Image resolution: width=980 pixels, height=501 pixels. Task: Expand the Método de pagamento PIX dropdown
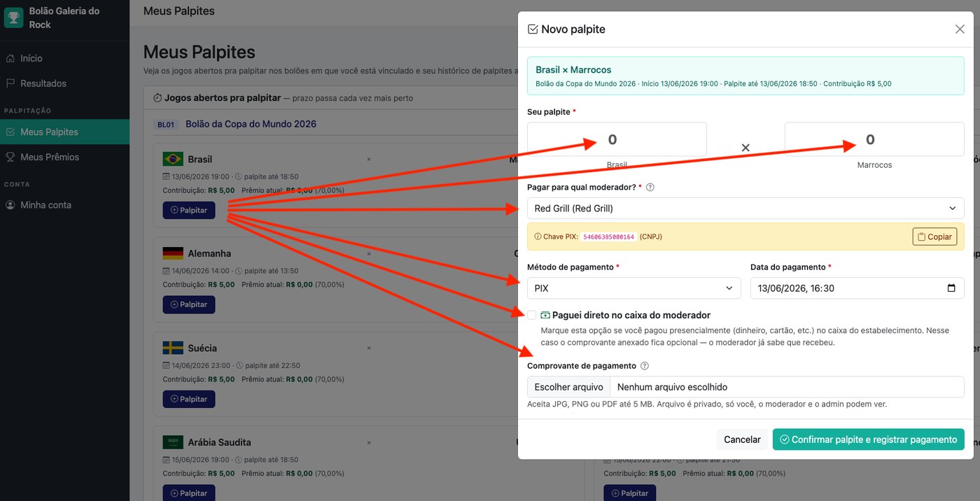[x=634, y=288]
